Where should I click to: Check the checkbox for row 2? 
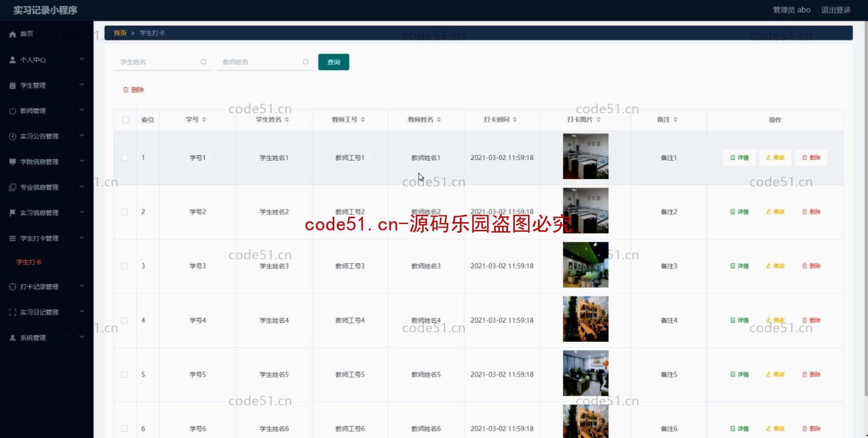click(124, 212)
